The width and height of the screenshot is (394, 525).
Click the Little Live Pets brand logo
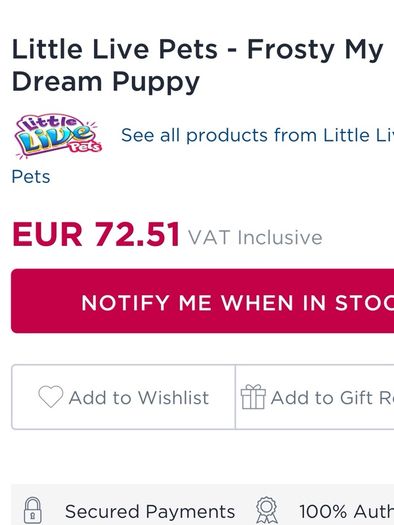tap(59, 136)
